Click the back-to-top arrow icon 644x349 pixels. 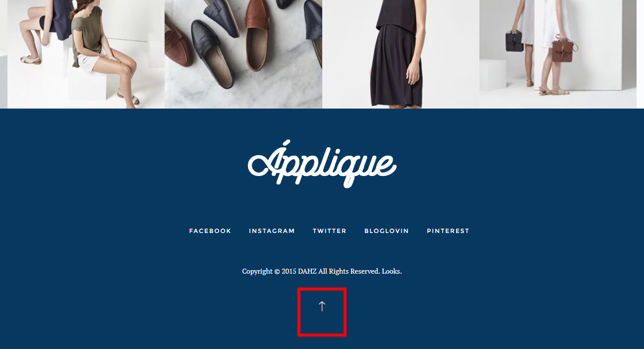(322, 306)
